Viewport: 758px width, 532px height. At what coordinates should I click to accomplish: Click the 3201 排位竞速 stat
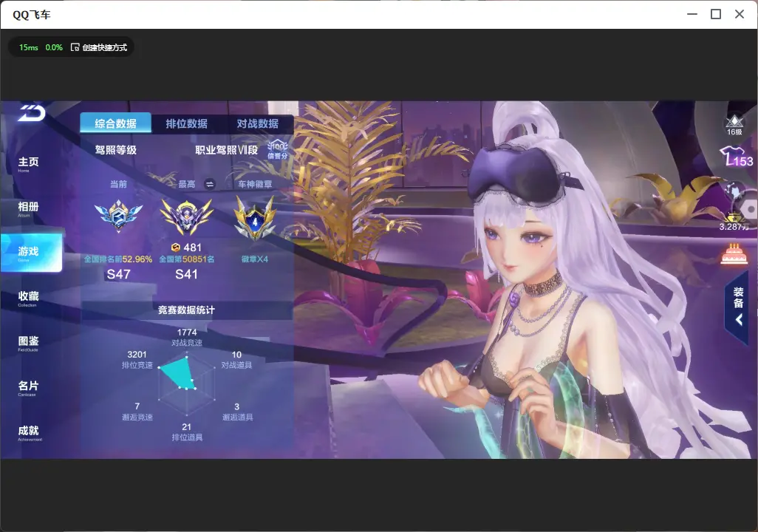pos(137,359)
